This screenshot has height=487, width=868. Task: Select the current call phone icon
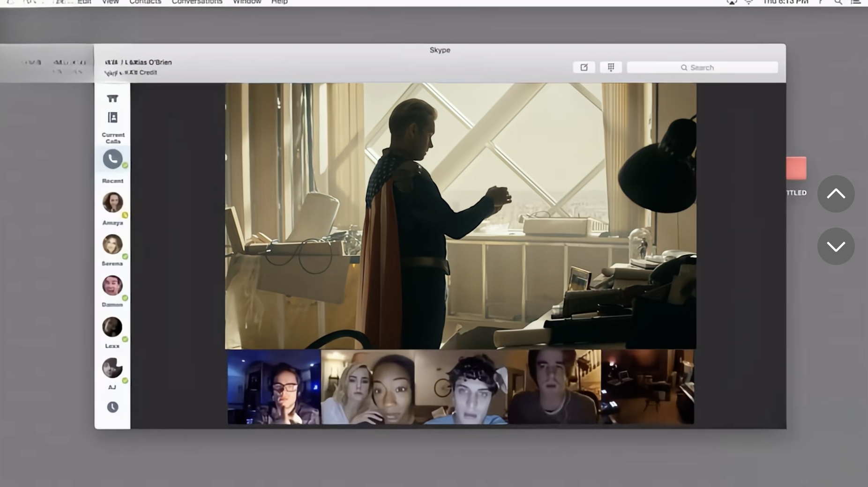tap(112, 159)
